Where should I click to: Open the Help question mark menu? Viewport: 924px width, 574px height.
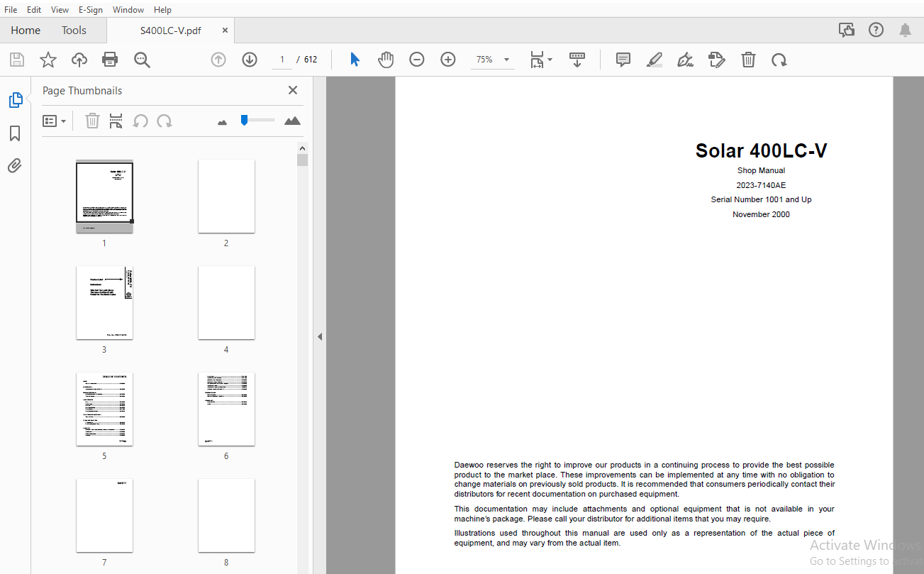coord(876,30)
